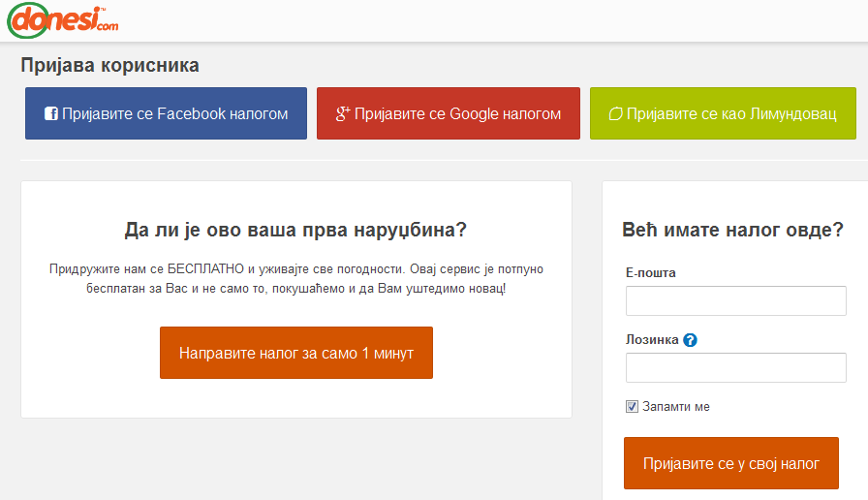Click the Facebook icon on blue button
The width and height of the screenshot is (868, 500).
pyautogui.click(x=51, y=113)
